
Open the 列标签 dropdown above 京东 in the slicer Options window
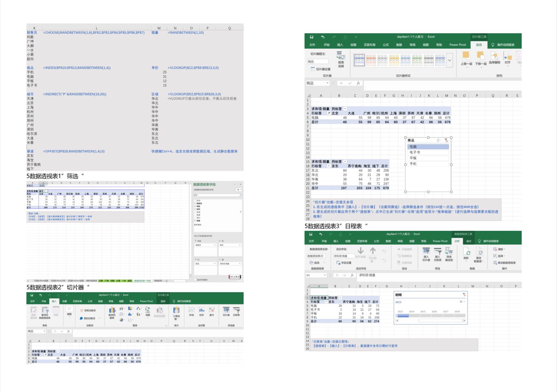(345, 162)
